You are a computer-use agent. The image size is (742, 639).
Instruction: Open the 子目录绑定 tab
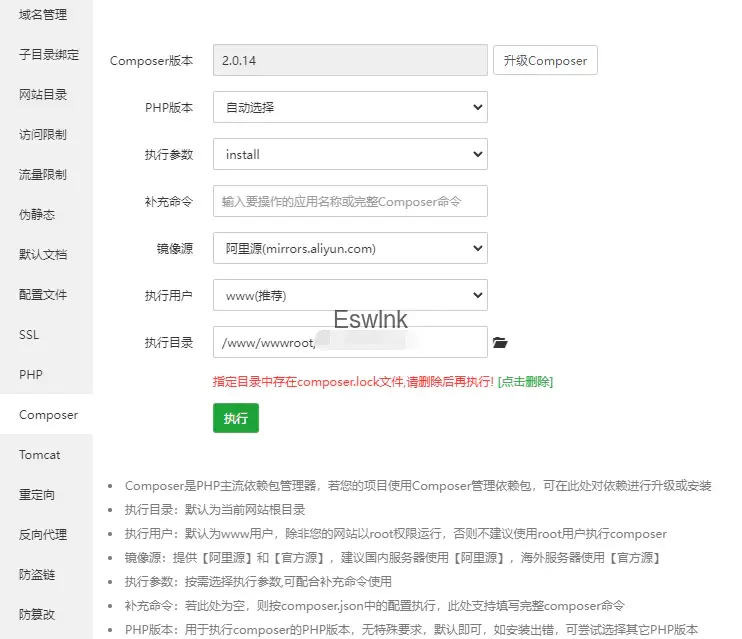(x=48, y=55)
